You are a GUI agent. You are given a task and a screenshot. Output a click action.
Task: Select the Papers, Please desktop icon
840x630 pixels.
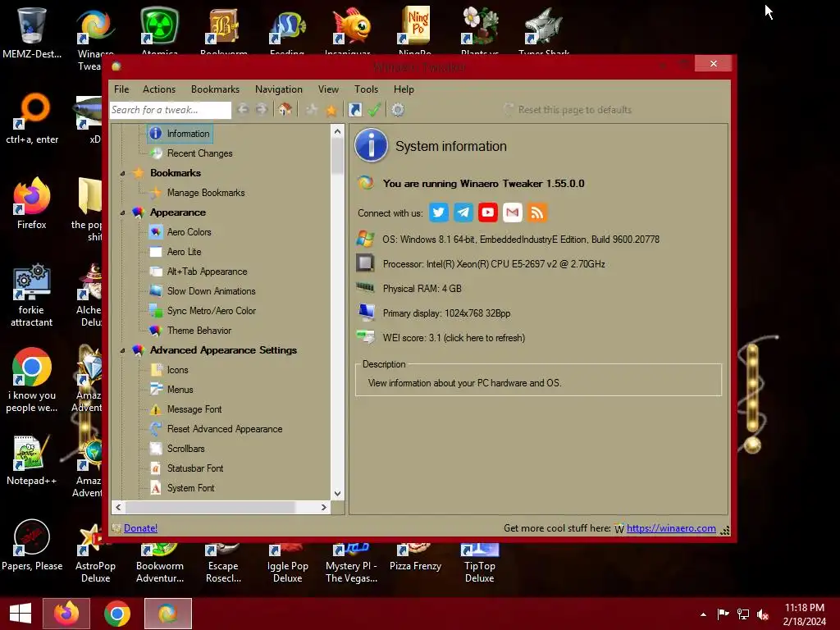pyautogui.click(x=32, y=545)
